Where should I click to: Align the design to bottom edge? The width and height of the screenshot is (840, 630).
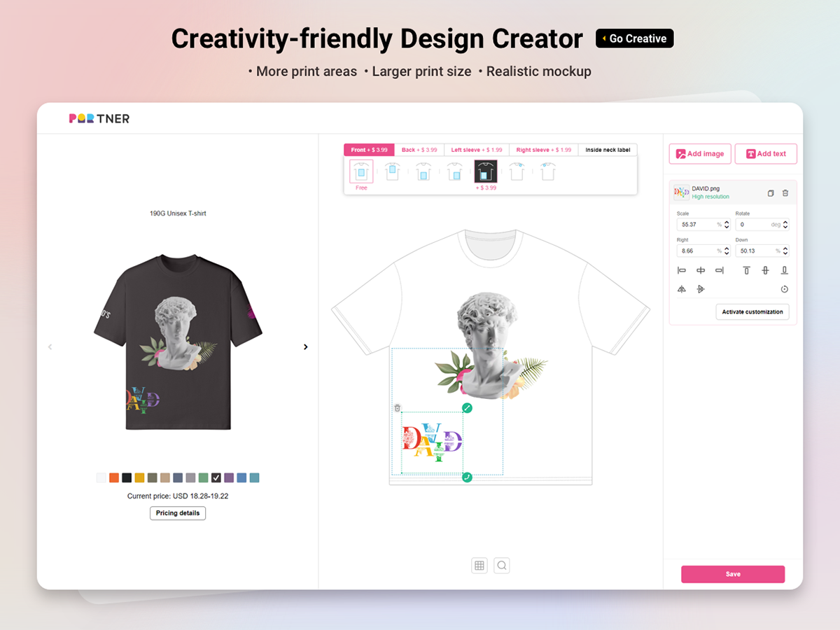(x=784, y=270)
